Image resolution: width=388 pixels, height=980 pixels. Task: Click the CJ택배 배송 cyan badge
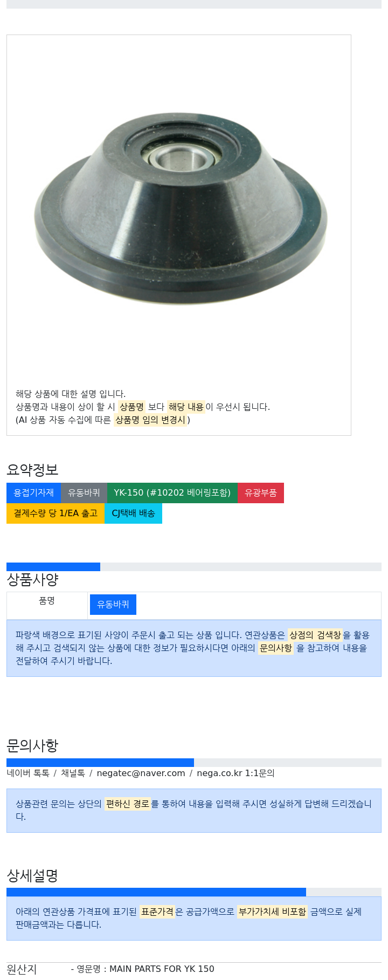[133, 513]
